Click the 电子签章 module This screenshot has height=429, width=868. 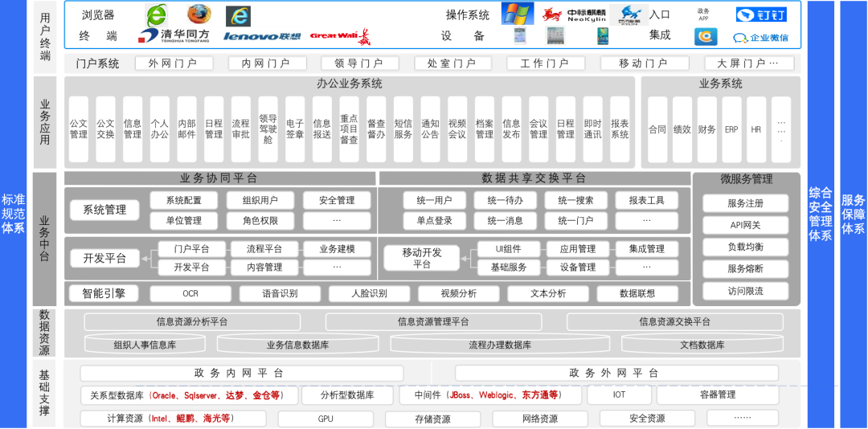click(x=295, y=129)
